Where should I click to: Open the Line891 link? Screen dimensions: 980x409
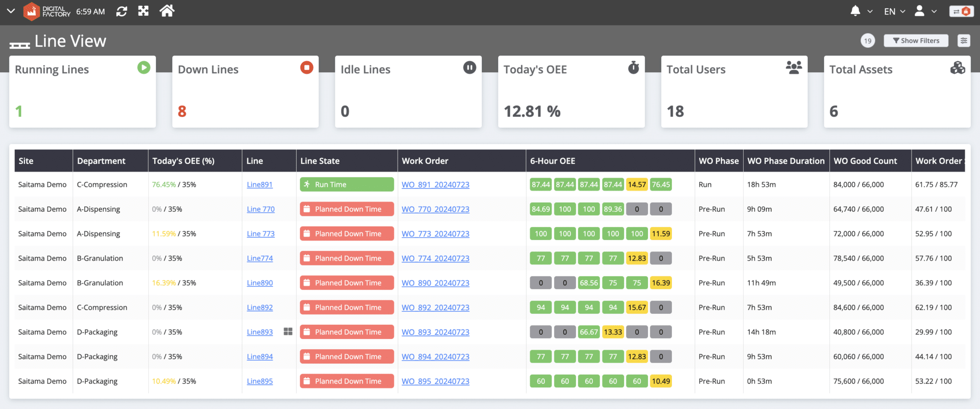click(260, 185)
